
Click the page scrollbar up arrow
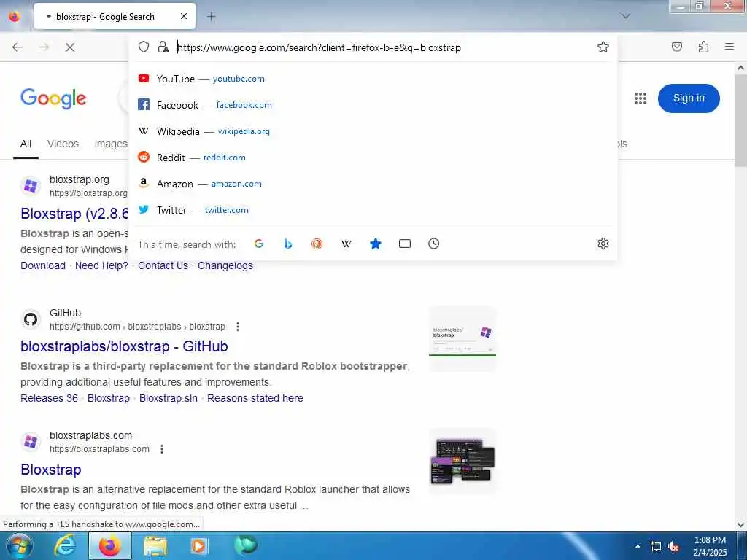(740, 68)
